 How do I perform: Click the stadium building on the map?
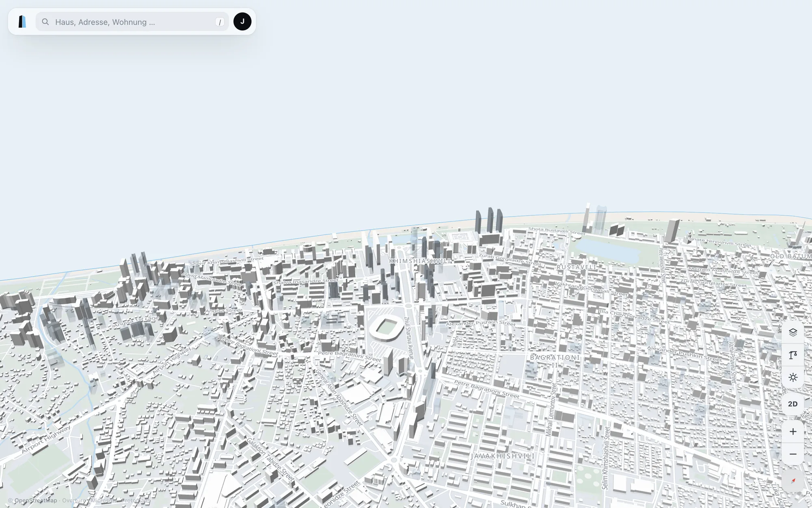point(387,328)
